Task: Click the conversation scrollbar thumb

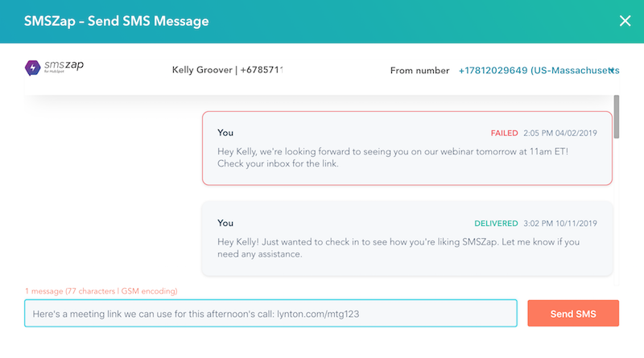Action: 616,117
